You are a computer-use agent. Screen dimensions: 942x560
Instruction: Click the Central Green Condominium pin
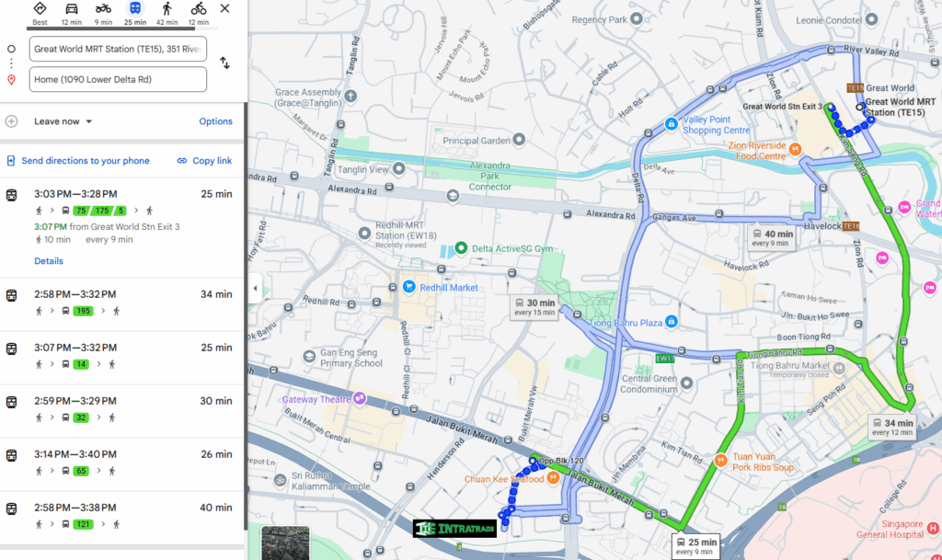(x=686, y=383)
